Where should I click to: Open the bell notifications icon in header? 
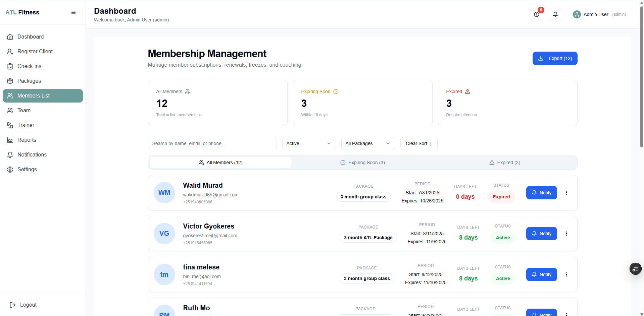[555, 14]
